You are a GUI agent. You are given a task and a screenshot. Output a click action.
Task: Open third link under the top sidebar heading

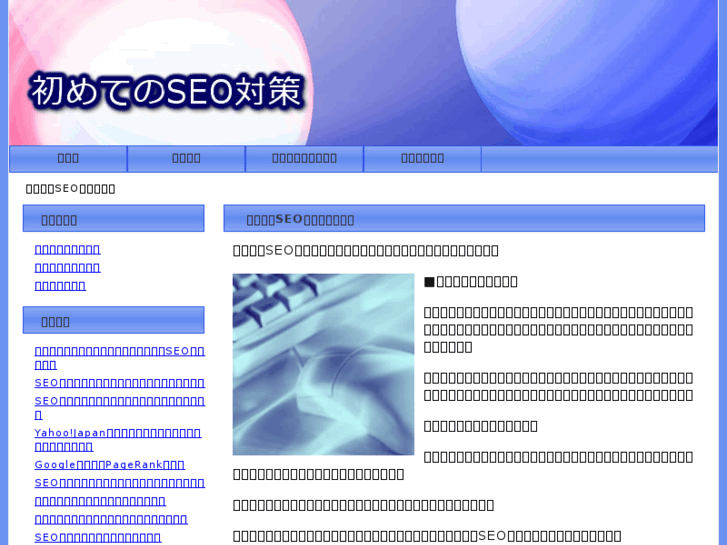tap(60, 286)
